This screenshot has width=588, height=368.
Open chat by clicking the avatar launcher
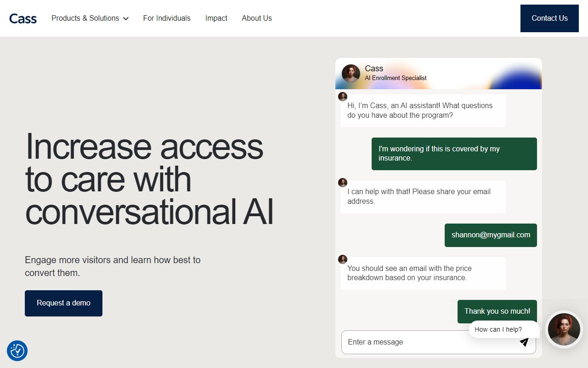pos(564,329)
